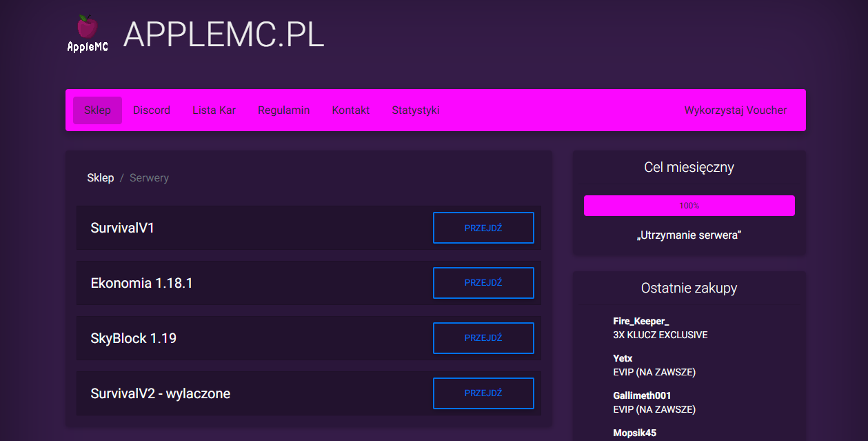Screen dimensions: 868x441
Task: Select the SurvivalV1 server name
Action: point(123,228)
